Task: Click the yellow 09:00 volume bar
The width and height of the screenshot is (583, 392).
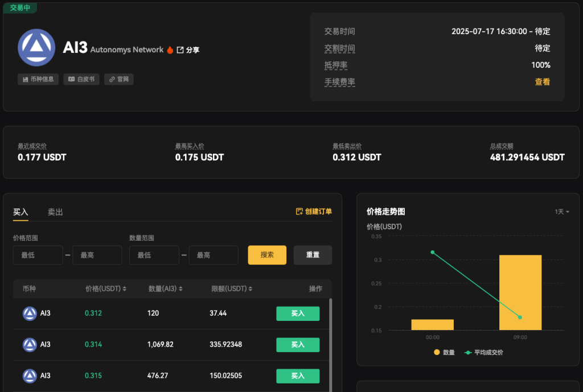Action: pyautogui.click(x=519, y=294)
